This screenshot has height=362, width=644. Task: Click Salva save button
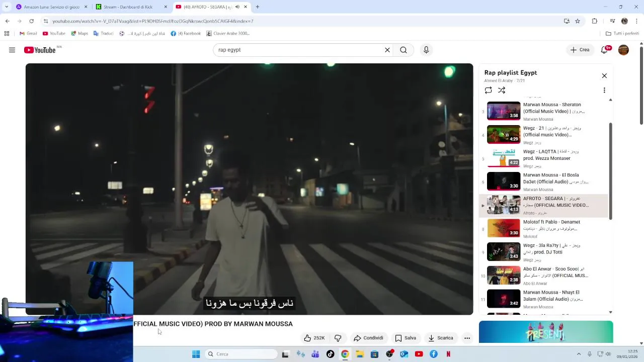pyautogui.click(x=406, y=338)
